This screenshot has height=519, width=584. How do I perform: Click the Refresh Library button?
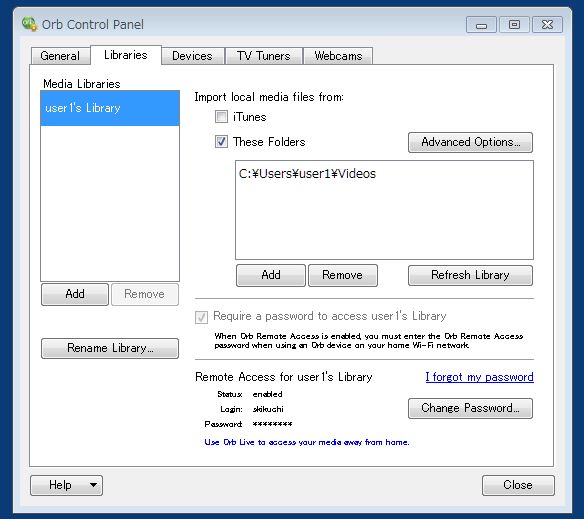[x=470, y=275]
